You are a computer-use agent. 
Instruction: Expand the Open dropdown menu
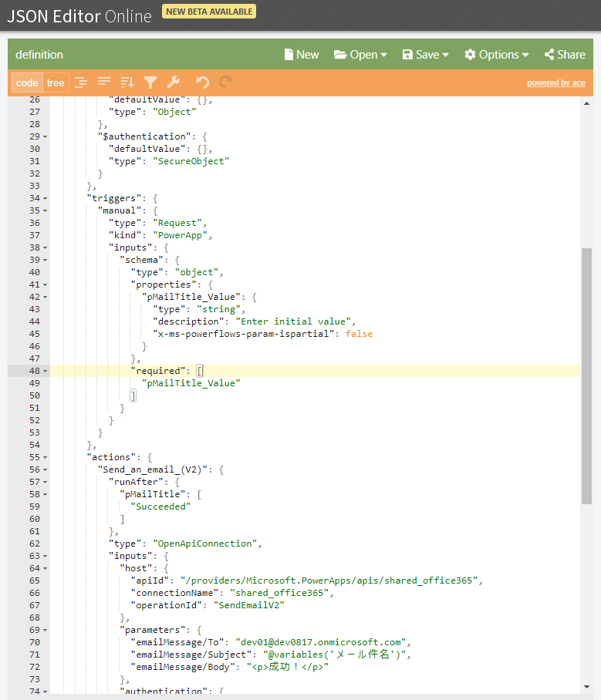point(356,55)
